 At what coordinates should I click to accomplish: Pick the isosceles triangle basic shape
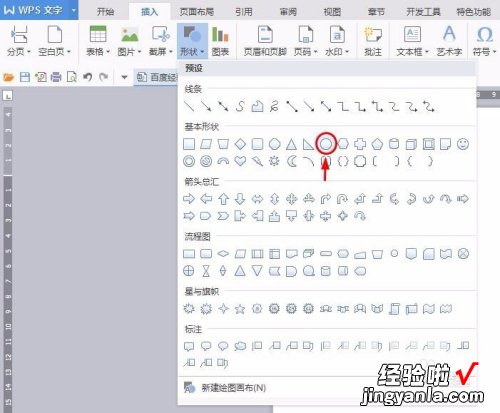pyautogui.click(x=291, y=144)
